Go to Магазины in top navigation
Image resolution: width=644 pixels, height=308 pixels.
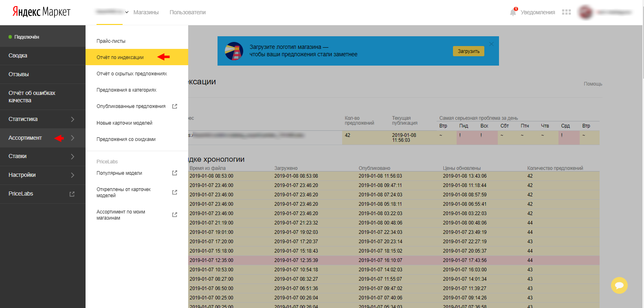coord(146,12)
